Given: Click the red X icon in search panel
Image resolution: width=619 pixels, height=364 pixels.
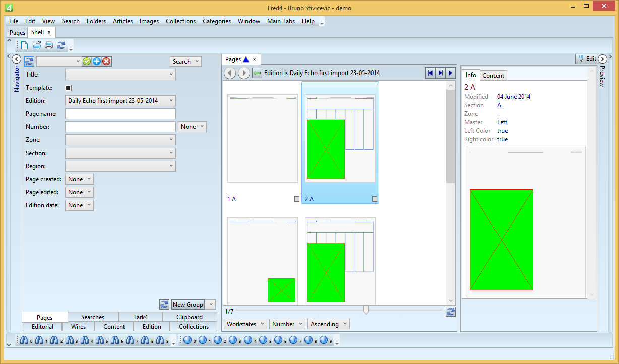Looking at the screenshot, I should (107, 61).
